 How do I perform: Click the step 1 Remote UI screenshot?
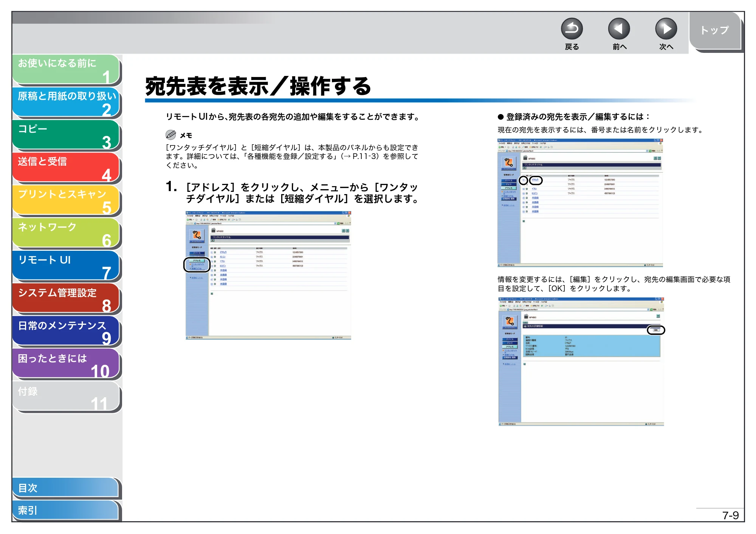(x=268, y=275)
